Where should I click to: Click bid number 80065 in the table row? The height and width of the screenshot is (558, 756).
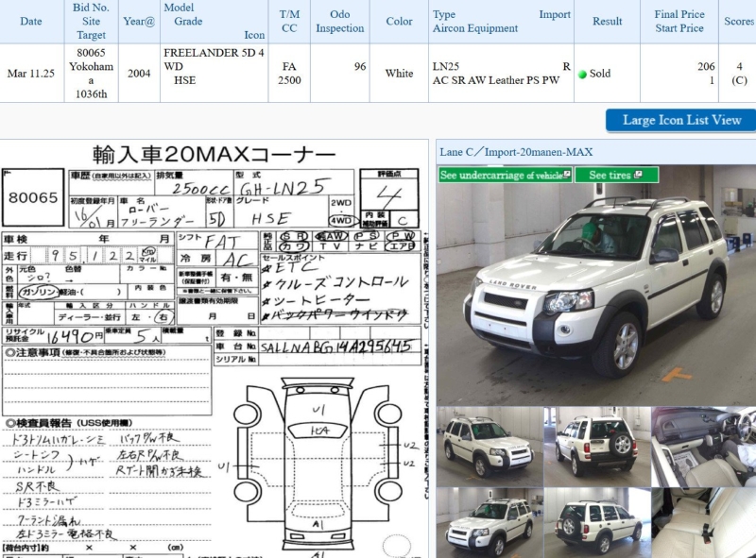tap(91, 54)
